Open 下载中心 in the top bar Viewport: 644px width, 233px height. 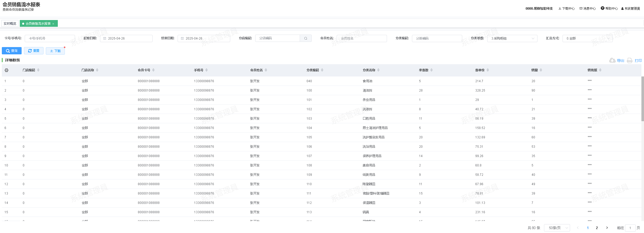(x=567, y=9)
